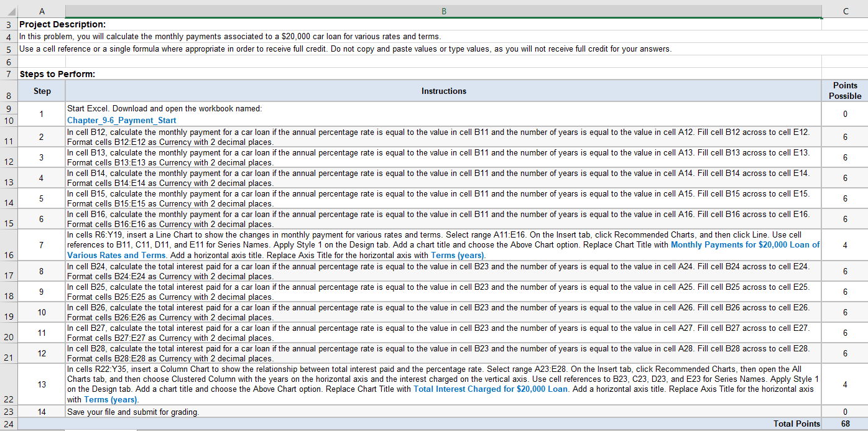The width and height of the screenshot is (868, 431).
Task: Select the Points Possible header cell
Action: tap(846, 91)
